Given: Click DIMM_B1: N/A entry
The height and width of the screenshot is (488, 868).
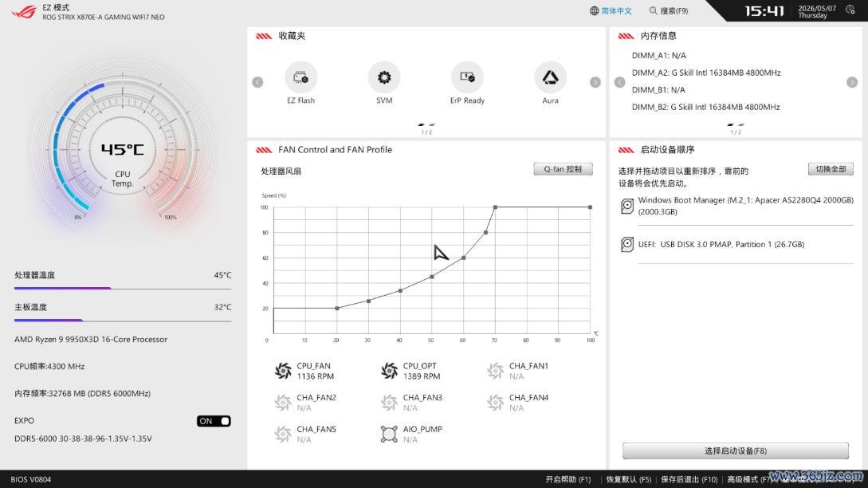Looking at the screenshot, I should point(658,90).
